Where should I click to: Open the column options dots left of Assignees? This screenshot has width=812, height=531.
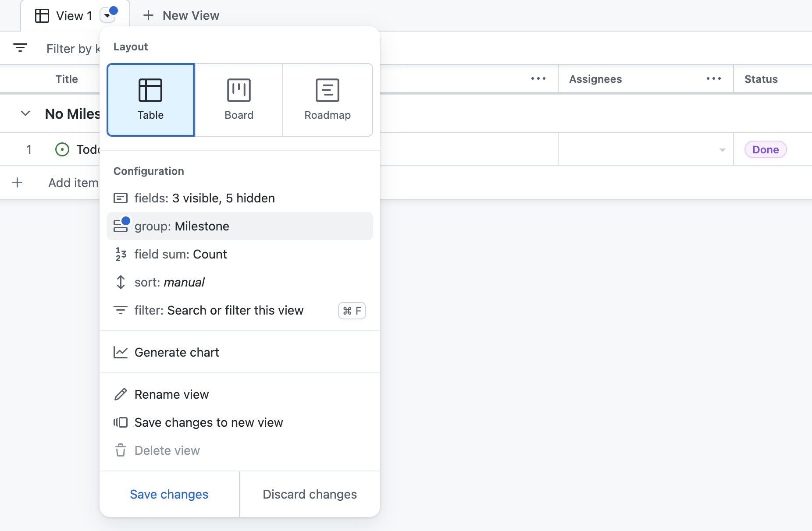[x=538, y=78]
